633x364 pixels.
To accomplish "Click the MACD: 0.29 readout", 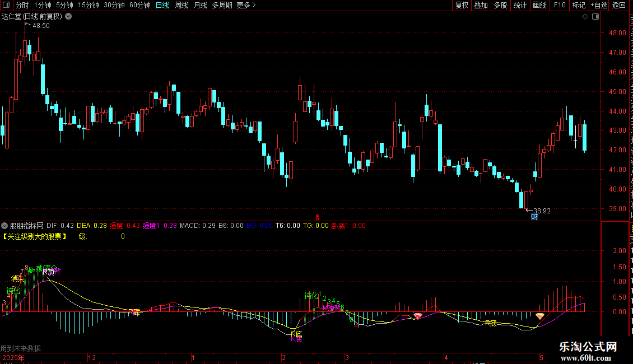I will tap(198, 226).
